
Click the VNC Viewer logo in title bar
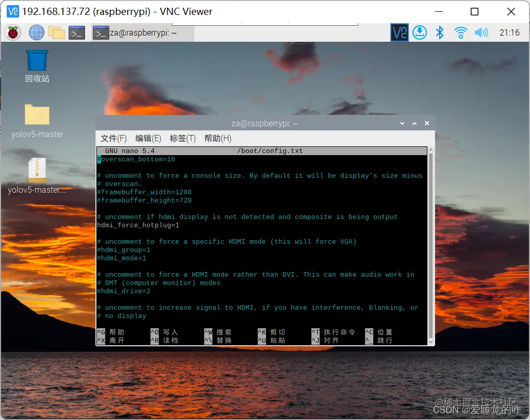coord(13,11)
